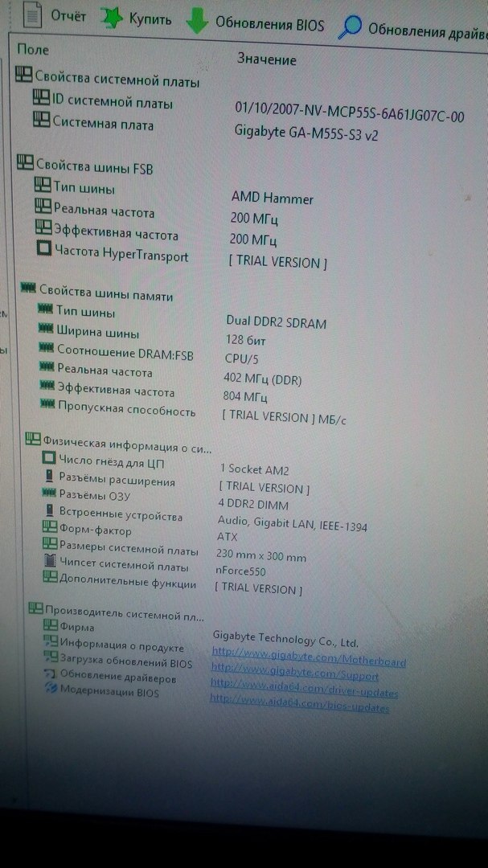
Task: Select the 4 DDR2 DIMM value
Action: coord(254,505)
